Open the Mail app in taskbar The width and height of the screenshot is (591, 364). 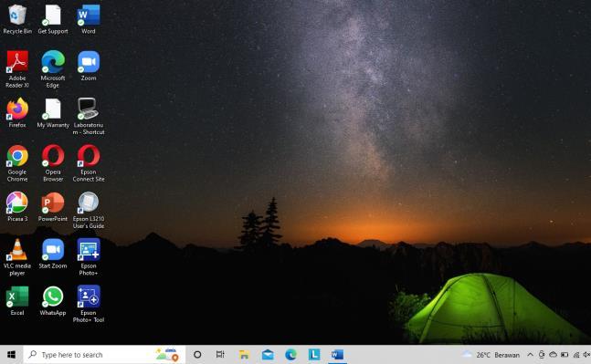(268, 355)
